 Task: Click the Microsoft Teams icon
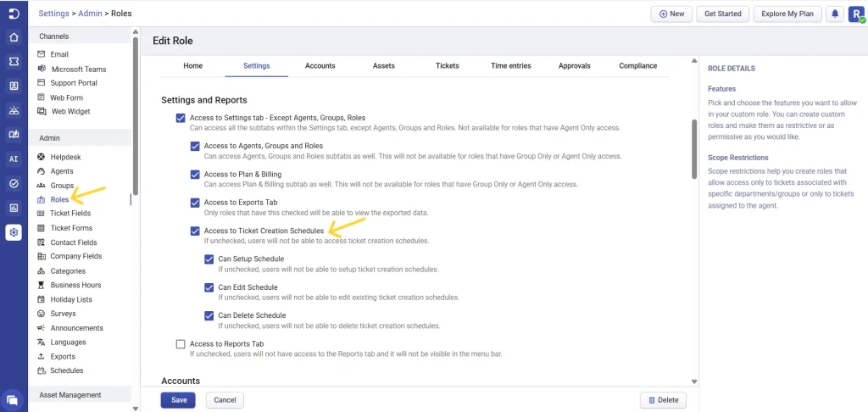[41, 69]
